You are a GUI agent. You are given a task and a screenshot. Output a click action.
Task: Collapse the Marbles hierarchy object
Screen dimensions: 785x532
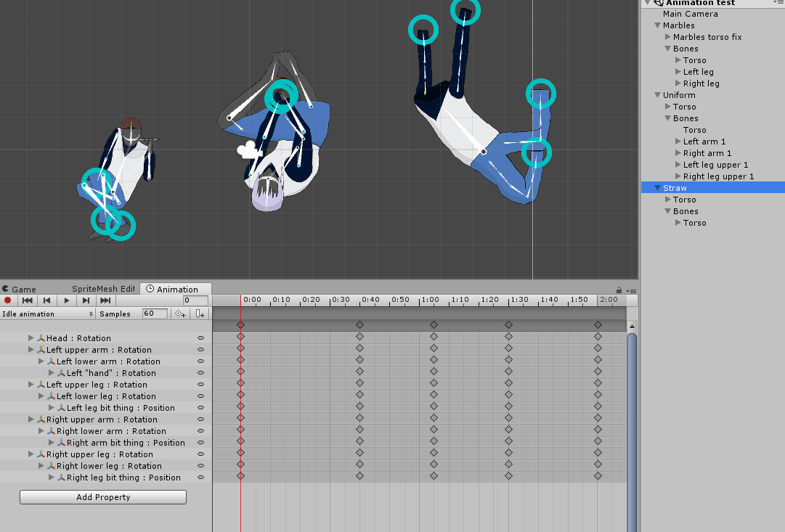coord(657,25)
